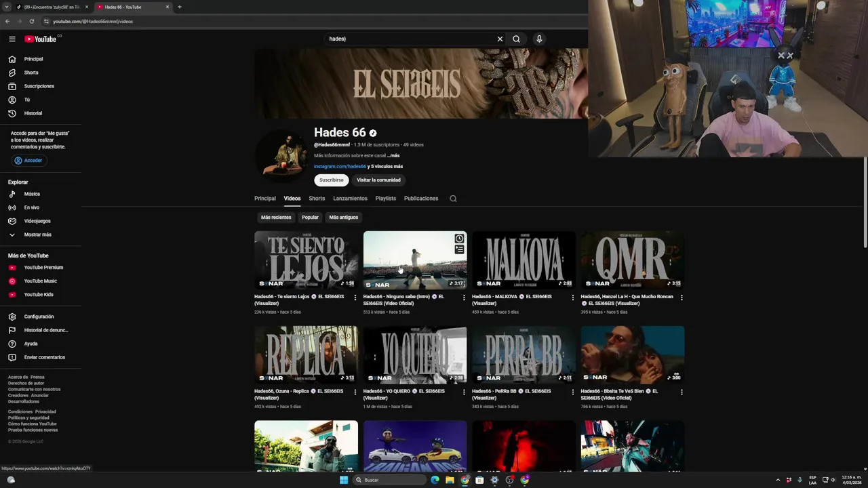Open browser tab list dropdown arrow
The width and height of the screenshot is (868, 488).
pos(6,7)
